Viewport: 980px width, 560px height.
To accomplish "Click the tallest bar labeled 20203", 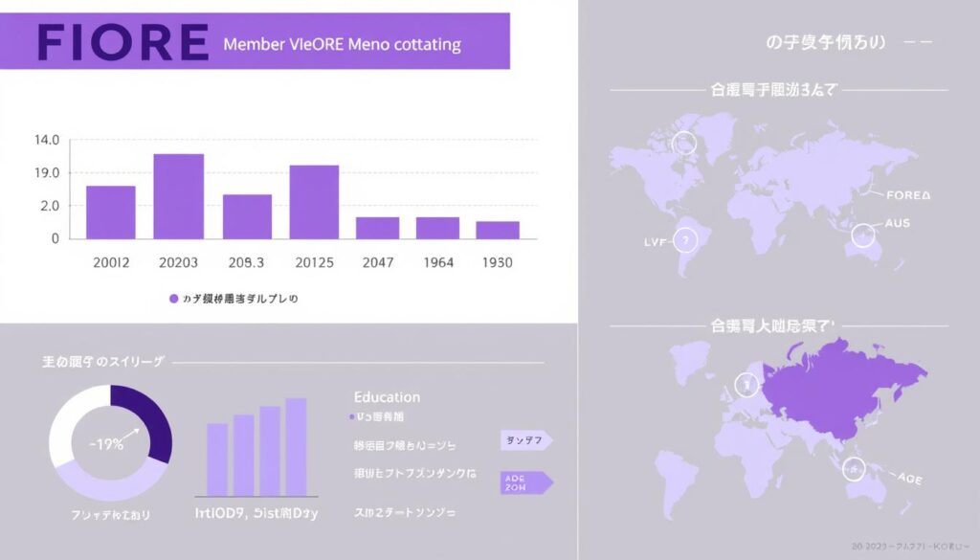I will tap(179, 196).
